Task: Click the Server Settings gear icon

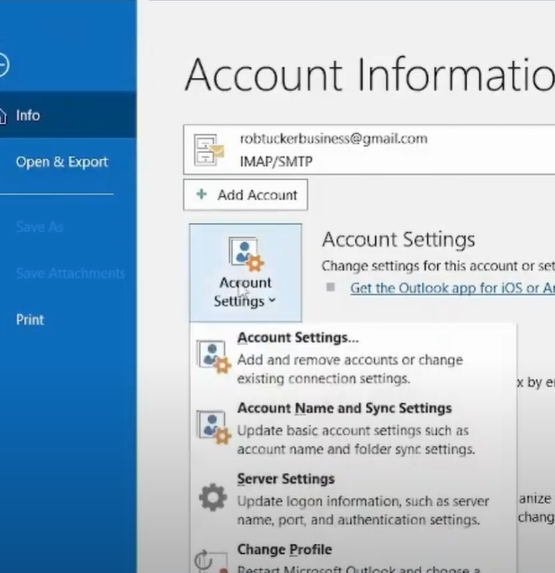Action: (213, 497)
